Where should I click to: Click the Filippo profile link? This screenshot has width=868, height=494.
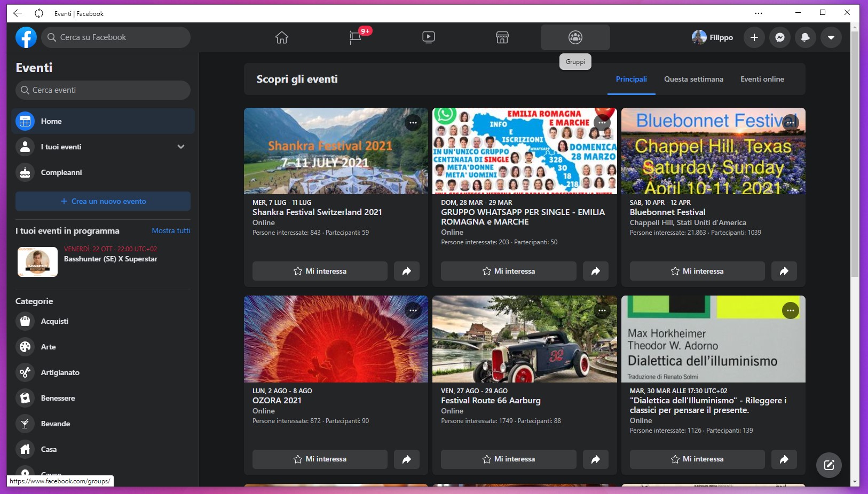pos(712,37)
